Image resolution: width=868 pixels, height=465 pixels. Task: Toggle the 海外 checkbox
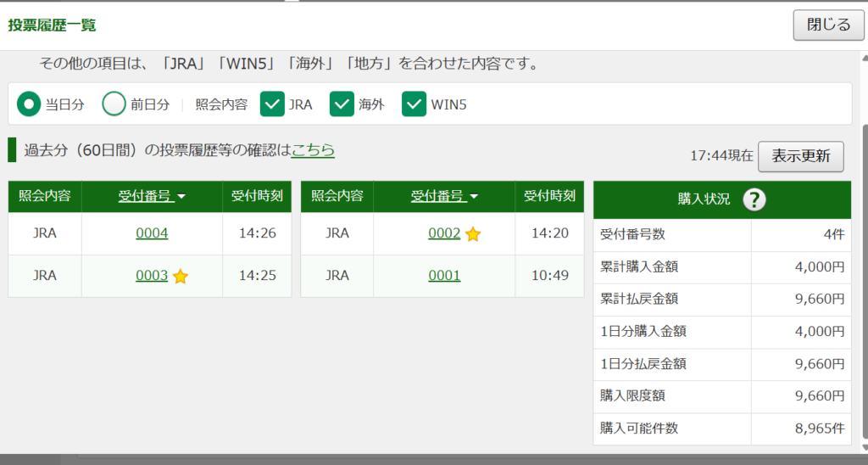tap(342, 104)
